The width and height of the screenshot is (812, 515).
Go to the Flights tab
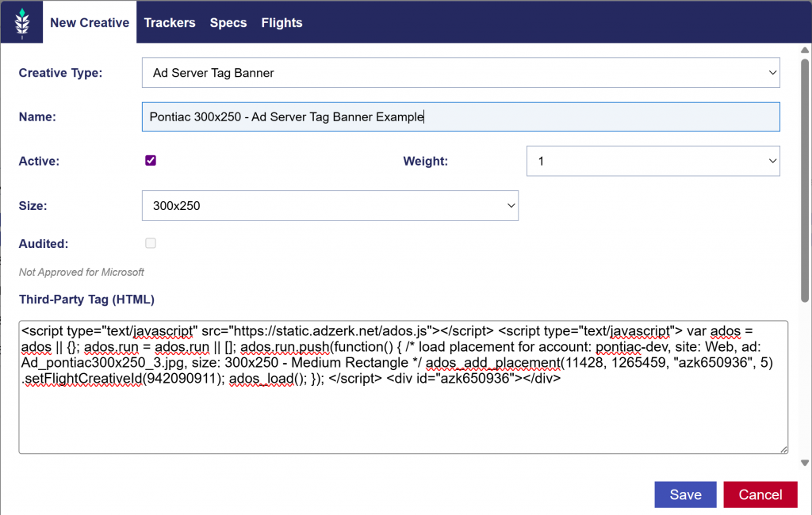(x=282, y=23)
